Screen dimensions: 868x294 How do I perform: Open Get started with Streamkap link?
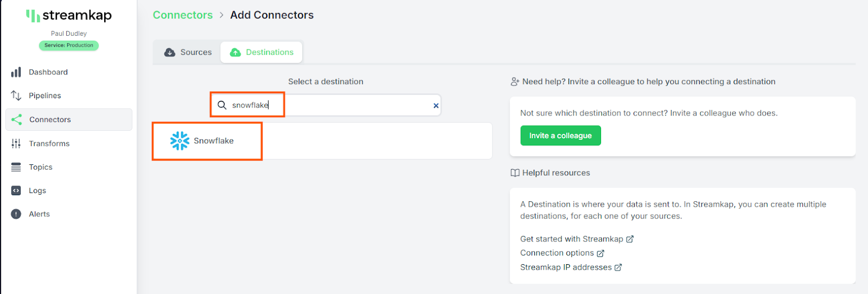click(571, 239)
